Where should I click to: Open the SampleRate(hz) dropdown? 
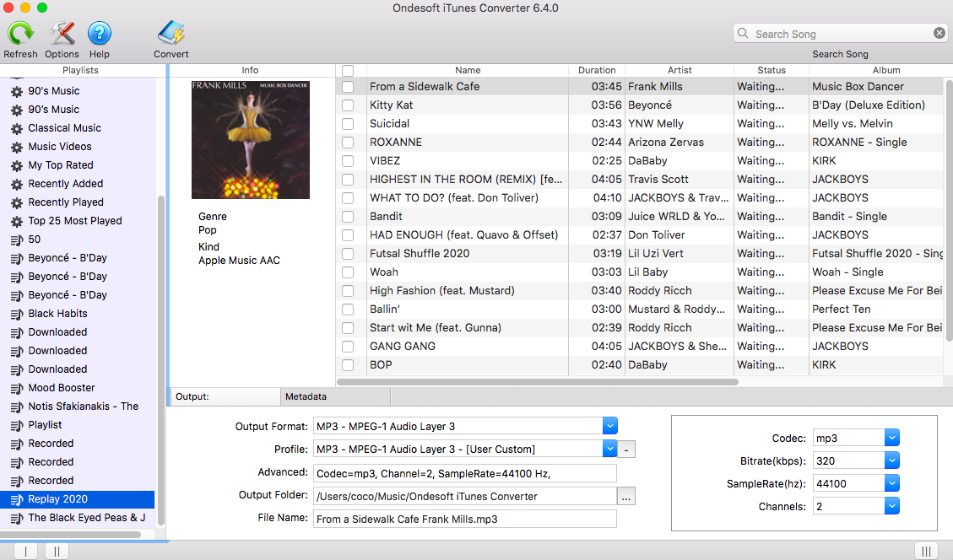[x=891, y=483]
